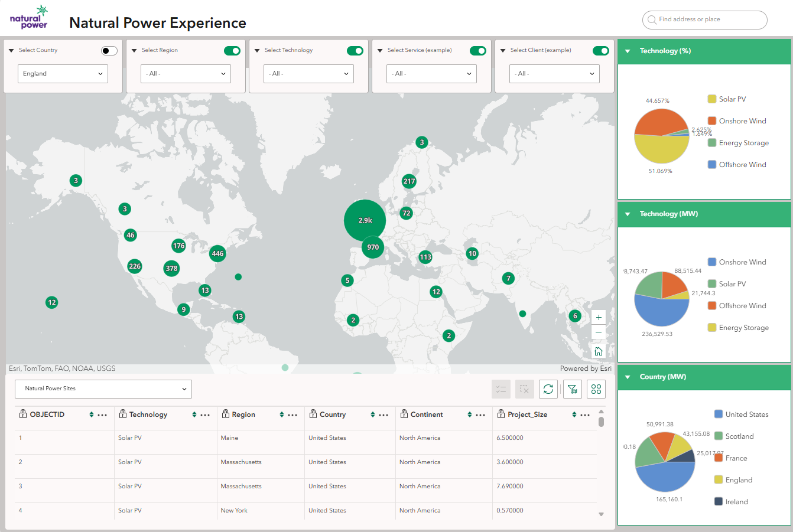
Task: Turn off the Select Region toggle
Action: (232, 51)
